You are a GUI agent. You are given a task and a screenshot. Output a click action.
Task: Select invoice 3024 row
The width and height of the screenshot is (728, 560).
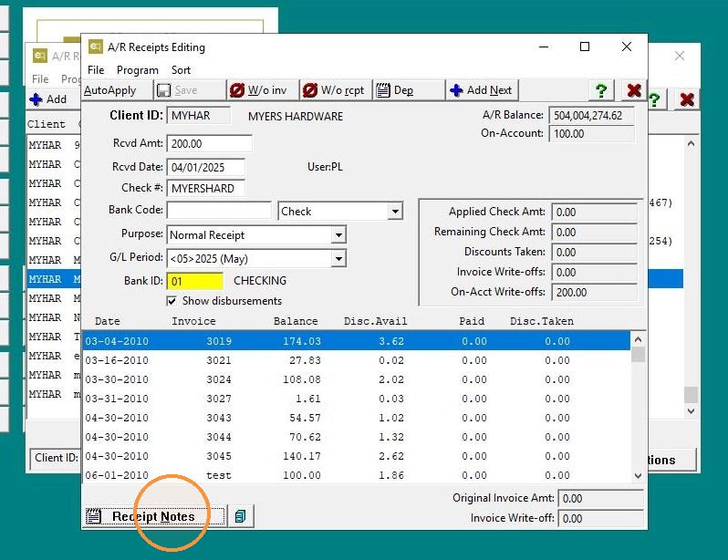coord(356,379)
